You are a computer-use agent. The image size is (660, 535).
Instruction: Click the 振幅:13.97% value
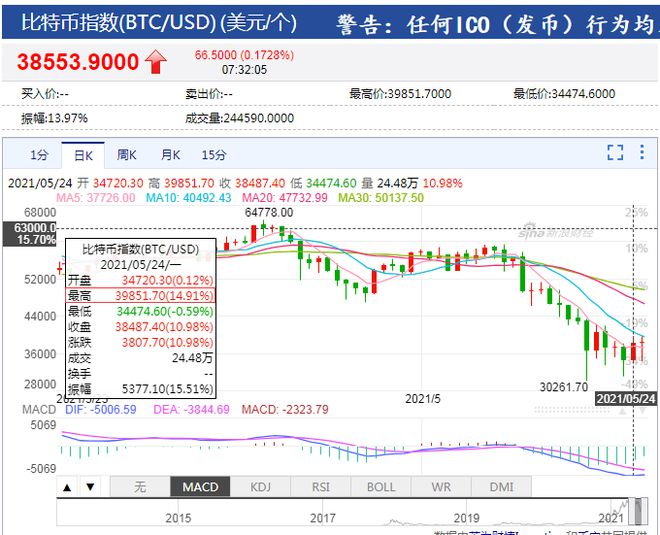click(54, 118)
